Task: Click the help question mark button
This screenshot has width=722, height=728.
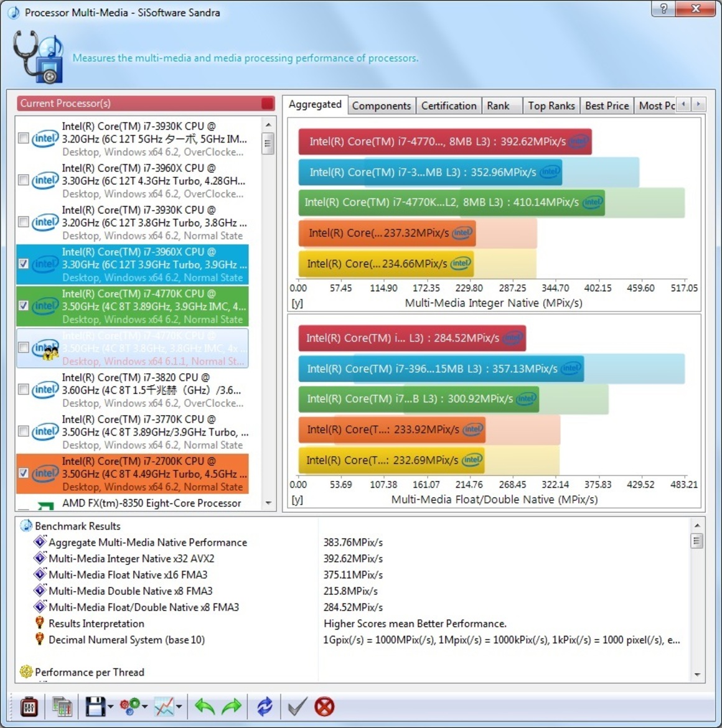Action: 663,9
